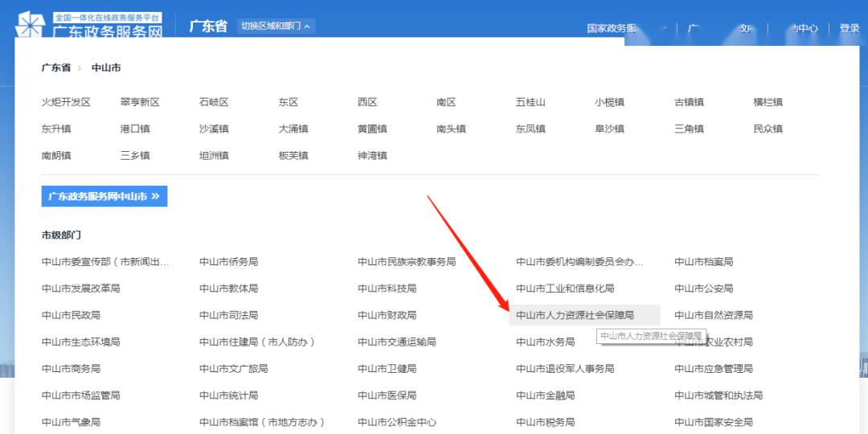Open 国家政务服务 link in header
The width and height of the screenshot is (868, 434).
[x=611, y=28]
